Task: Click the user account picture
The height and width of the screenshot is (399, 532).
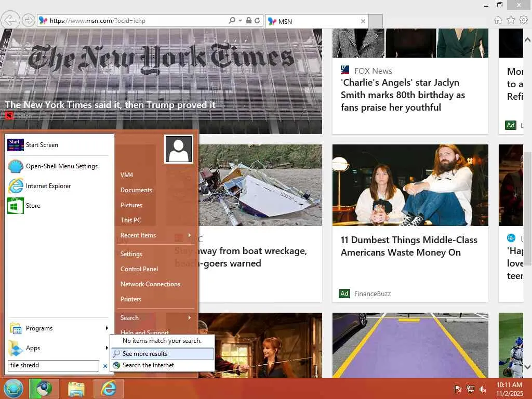Action: coord(179,149)
